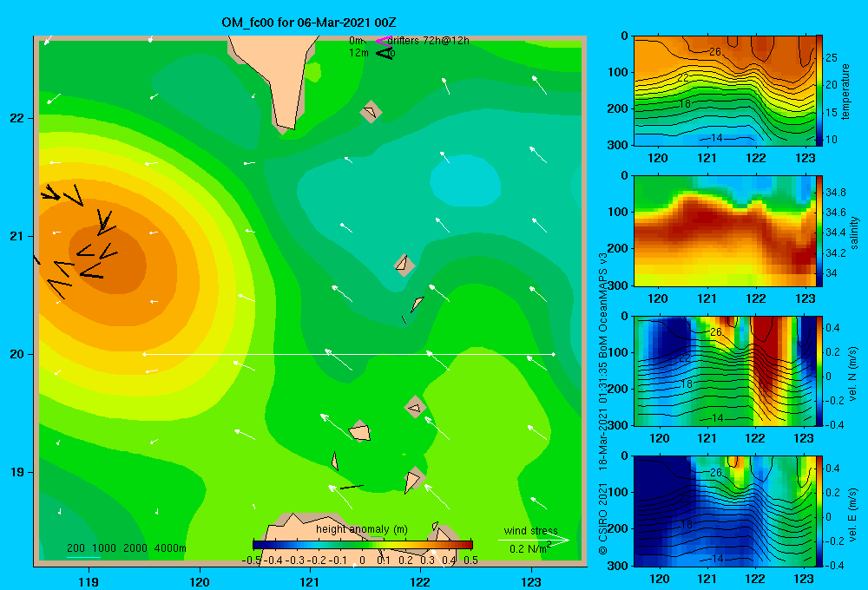Click latitude label 21 on main map axis
The height and width of the screenshot is (590, 868).
click(17, 236)
